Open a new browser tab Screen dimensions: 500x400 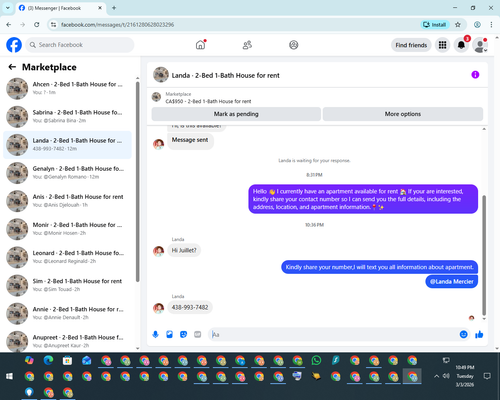click(x=114, y=8)
